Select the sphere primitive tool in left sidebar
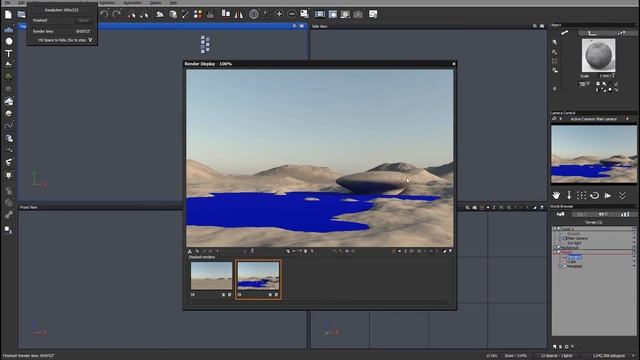Viewport: 640px width, 360px height. (x=9, y=41)
